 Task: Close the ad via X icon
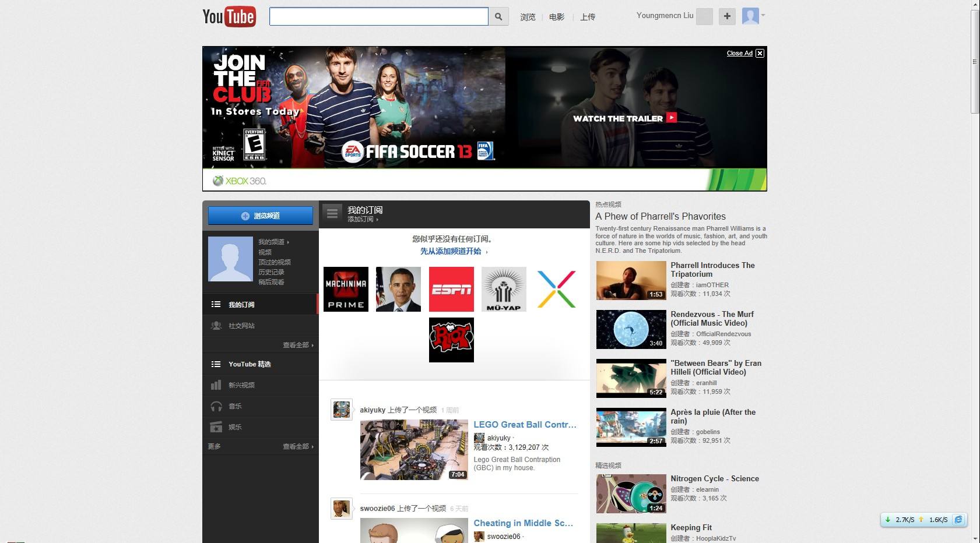pos(760,53)
